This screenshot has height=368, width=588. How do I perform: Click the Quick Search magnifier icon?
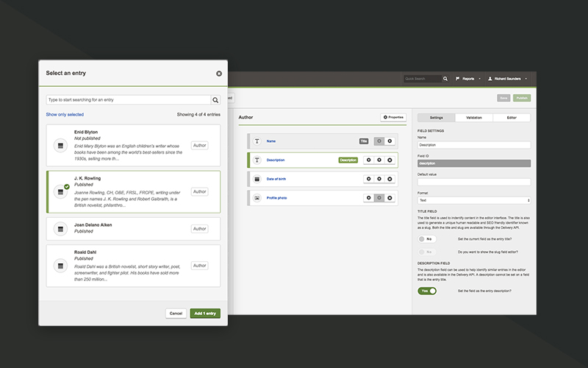445,79
